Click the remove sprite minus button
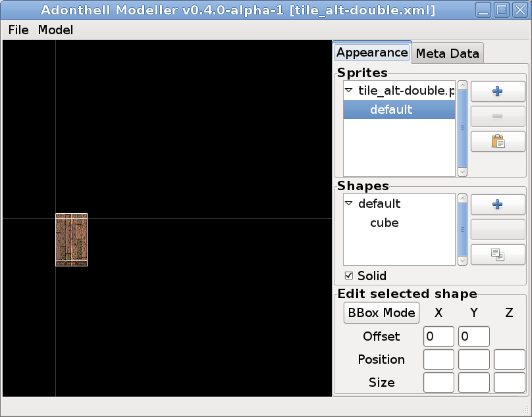The image size is (532, 417). click(498, 116)
